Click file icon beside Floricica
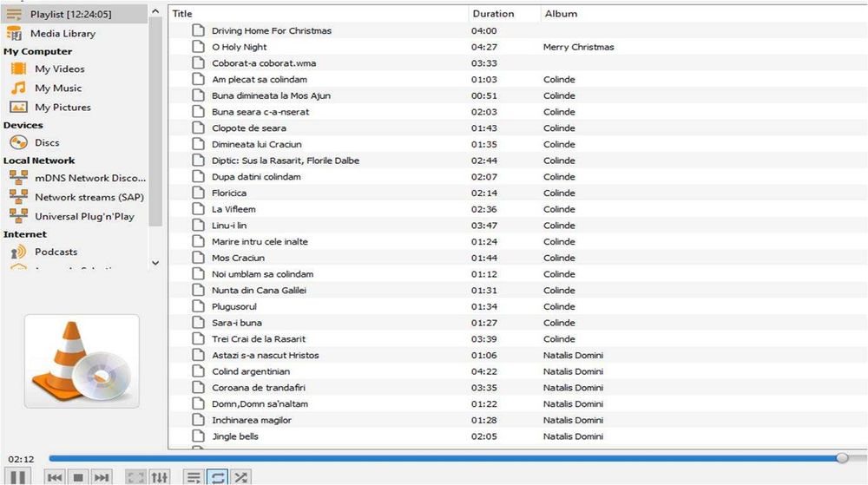Screen dimensions: 868x485 click(x=198, y=193)
